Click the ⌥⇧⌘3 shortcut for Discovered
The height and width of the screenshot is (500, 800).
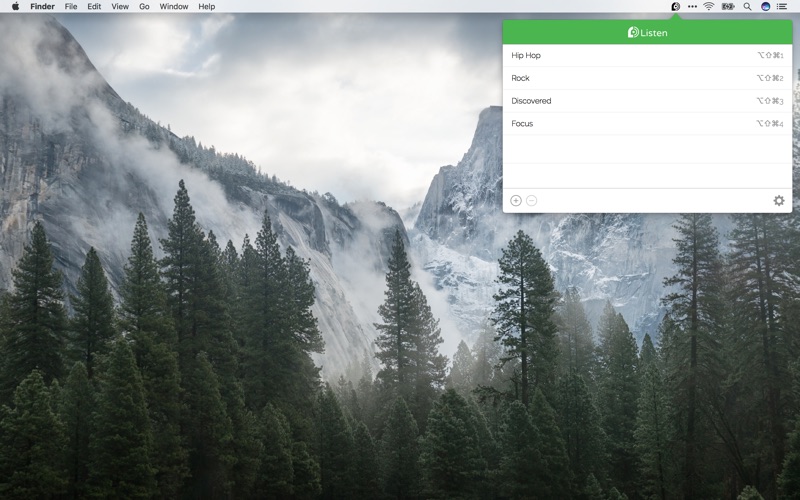770,101
